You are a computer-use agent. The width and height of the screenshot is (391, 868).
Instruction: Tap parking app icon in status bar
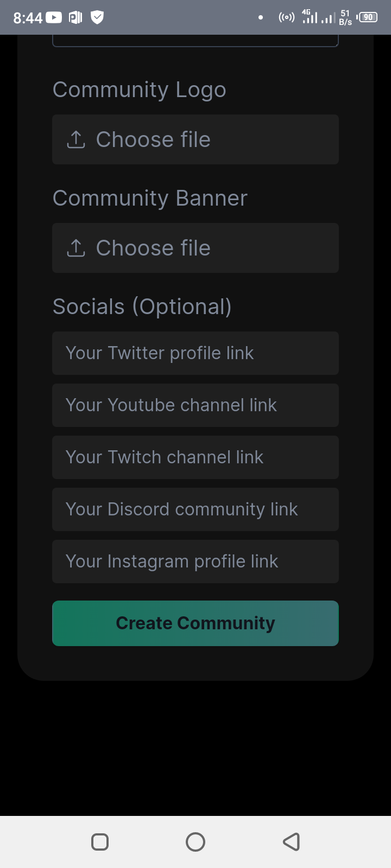pyautogui.click(x=75, y=17)
